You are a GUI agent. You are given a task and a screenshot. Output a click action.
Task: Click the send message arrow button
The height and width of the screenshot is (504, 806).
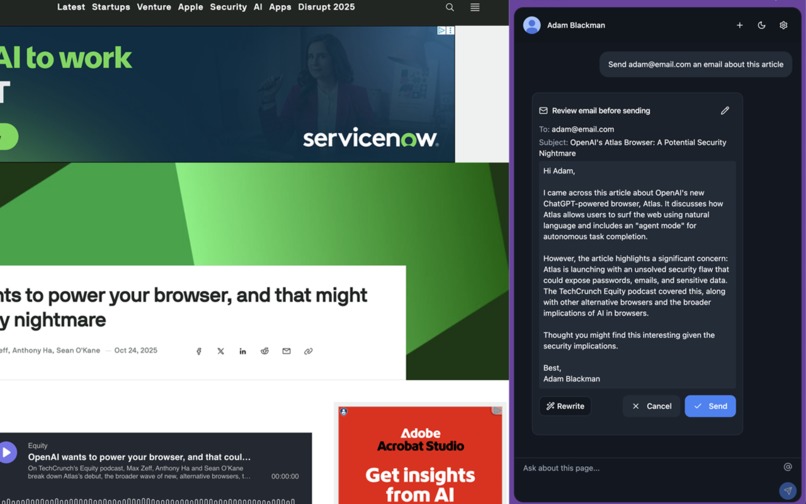[788, 491]
